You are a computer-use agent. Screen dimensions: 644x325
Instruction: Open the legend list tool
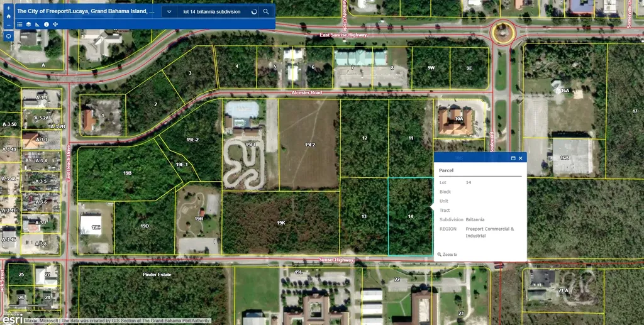click(19, 25)
